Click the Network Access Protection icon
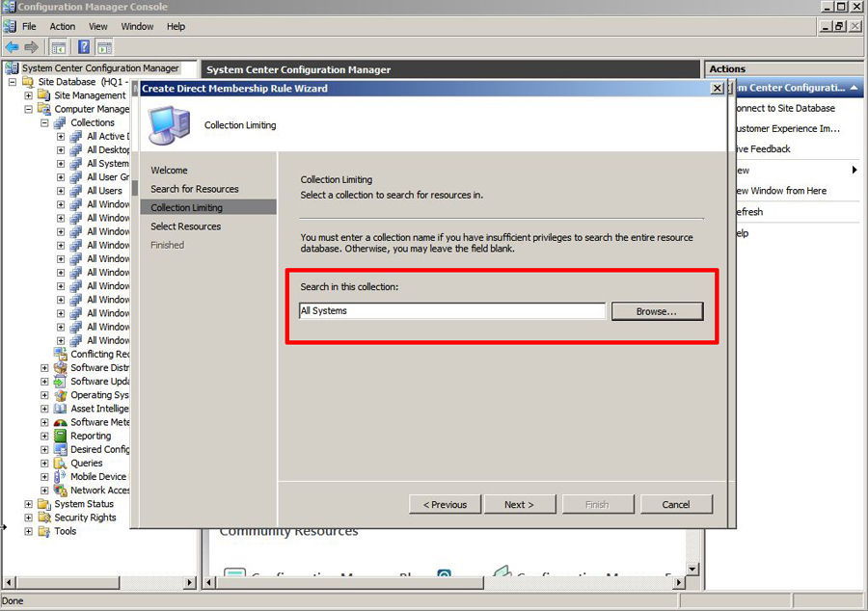 point(60,491)
